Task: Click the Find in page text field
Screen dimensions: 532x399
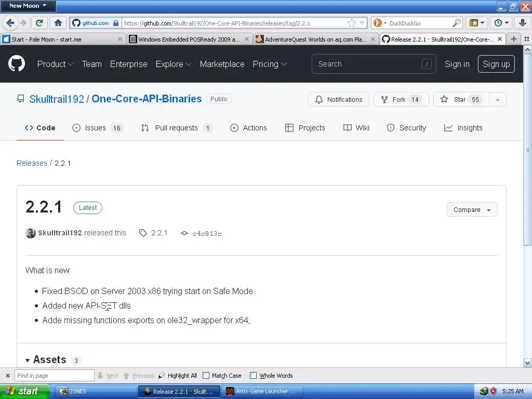Action: click(x=54, y=376)
